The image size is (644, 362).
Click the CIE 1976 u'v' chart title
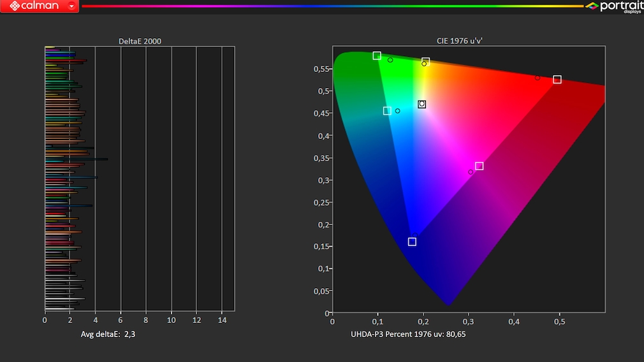459,41
